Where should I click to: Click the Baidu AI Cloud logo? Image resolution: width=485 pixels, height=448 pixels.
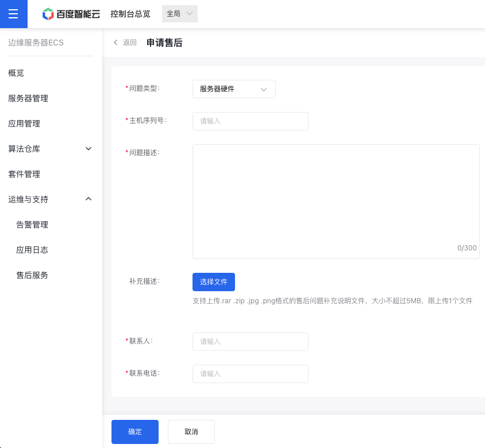point(71,14)
